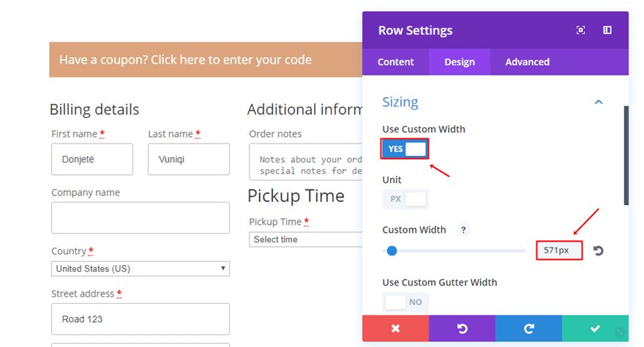Switch to the Content tab
The height and width of the screenshot is (347, 644).
396,61
